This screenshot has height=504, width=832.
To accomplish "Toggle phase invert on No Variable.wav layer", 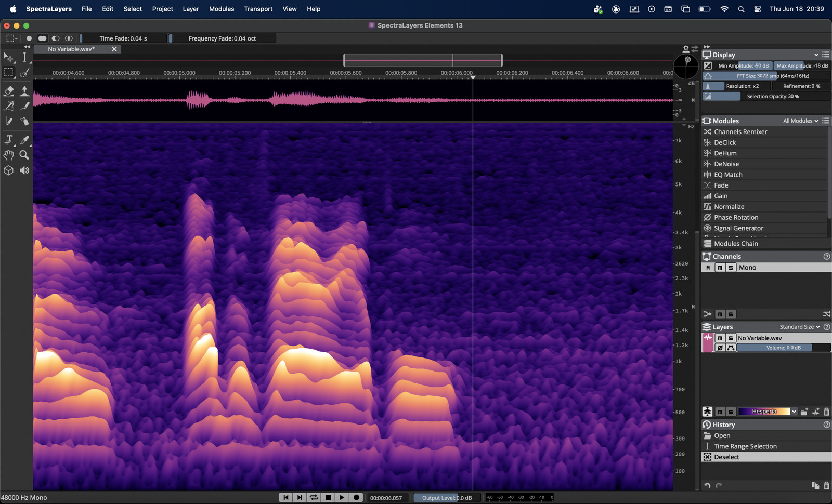I will pyautogui.click(x=720, y=348).
